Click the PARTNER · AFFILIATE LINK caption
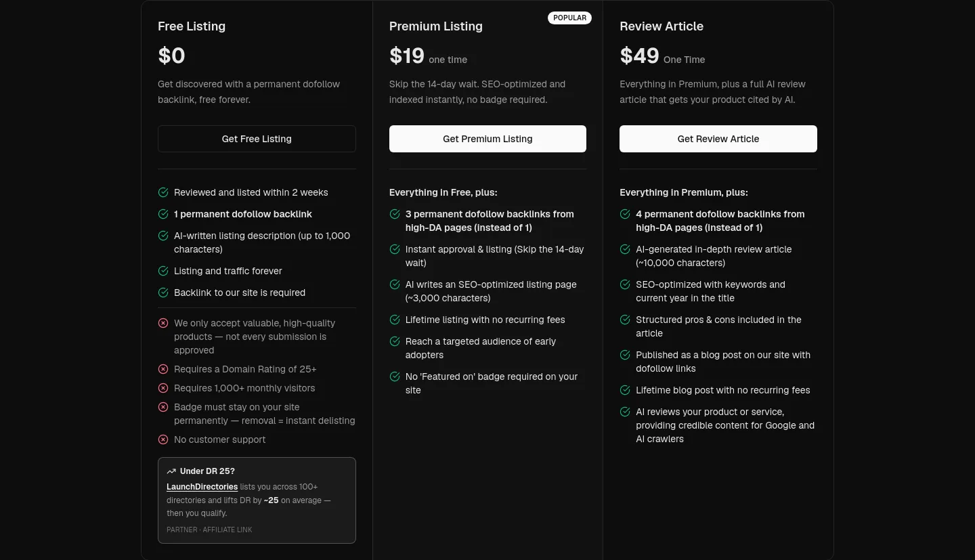Viewport: 975px width, 560px height. 209,530
